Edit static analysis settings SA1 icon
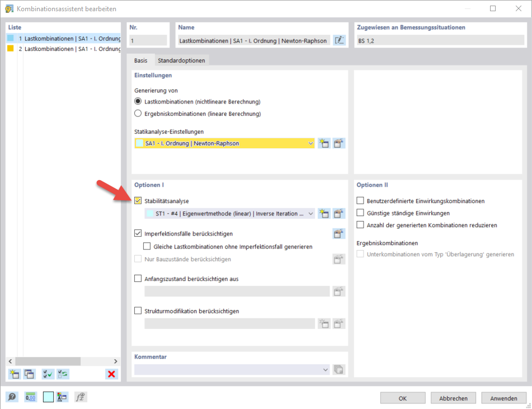The width and height of the screenshot is (532, 409). coord(338,143)
